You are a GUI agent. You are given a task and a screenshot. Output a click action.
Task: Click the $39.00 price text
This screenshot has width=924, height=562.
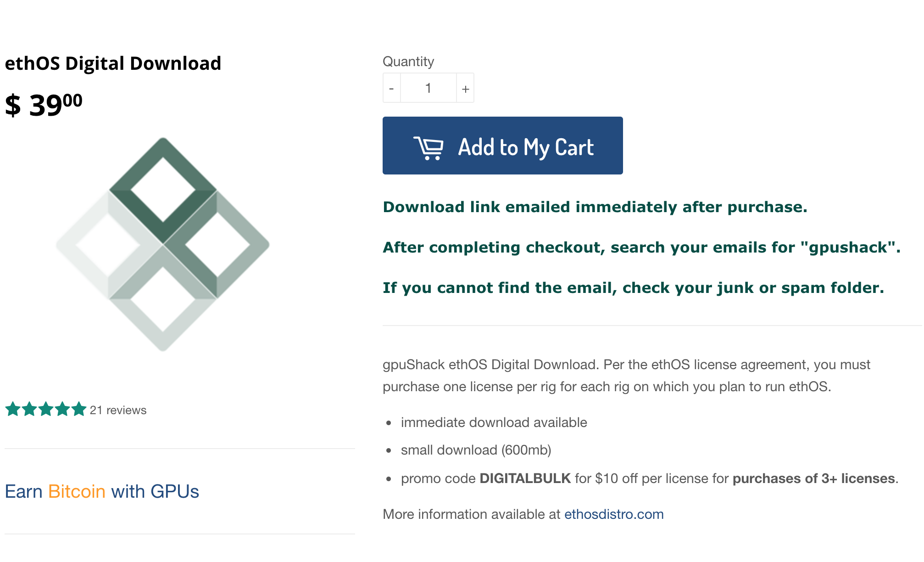44,105
